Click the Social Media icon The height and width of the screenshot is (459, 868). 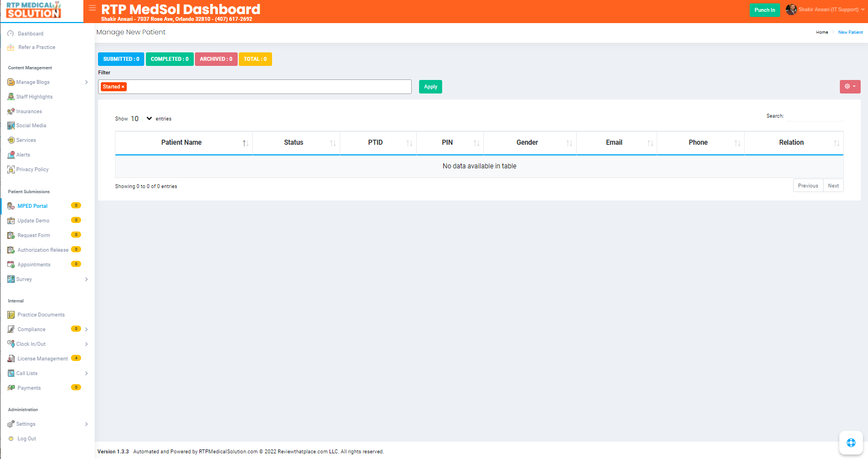[11, 126]
